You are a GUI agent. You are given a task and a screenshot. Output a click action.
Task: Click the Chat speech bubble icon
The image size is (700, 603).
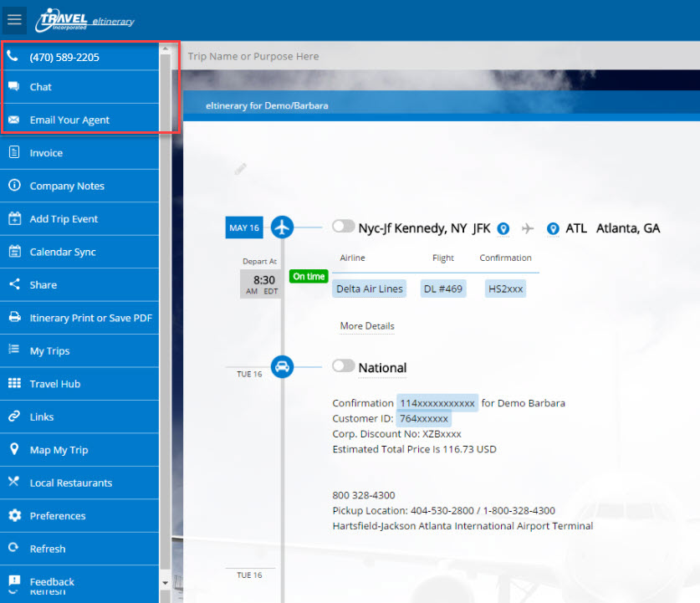(x=14, y=86)
